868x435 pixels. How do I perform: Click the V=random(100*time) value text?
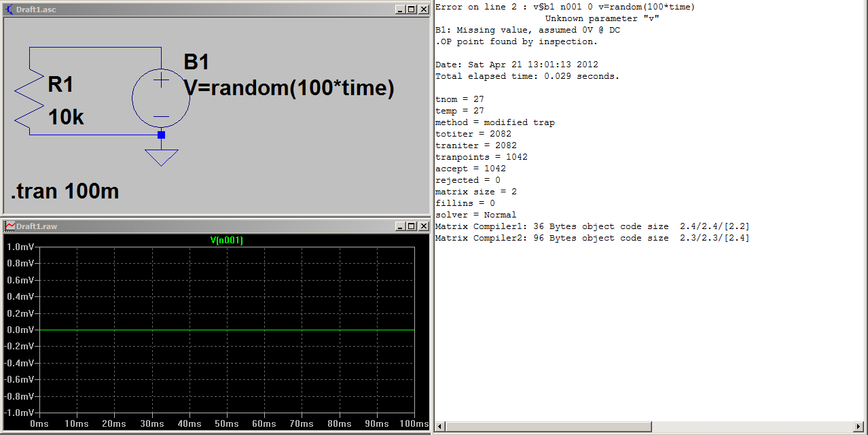pyautogui.click(x=289, y=88)
